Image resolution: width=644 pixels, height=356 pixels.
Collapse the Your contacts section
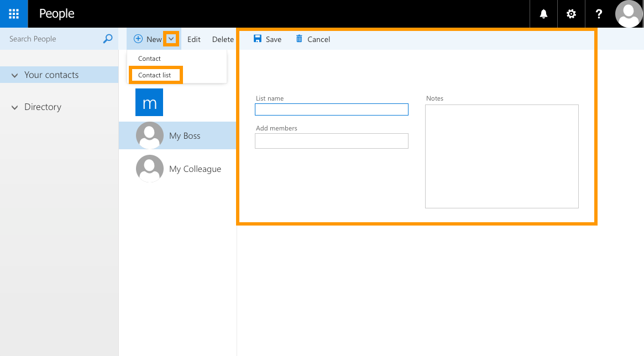click(x=15, y=75)
